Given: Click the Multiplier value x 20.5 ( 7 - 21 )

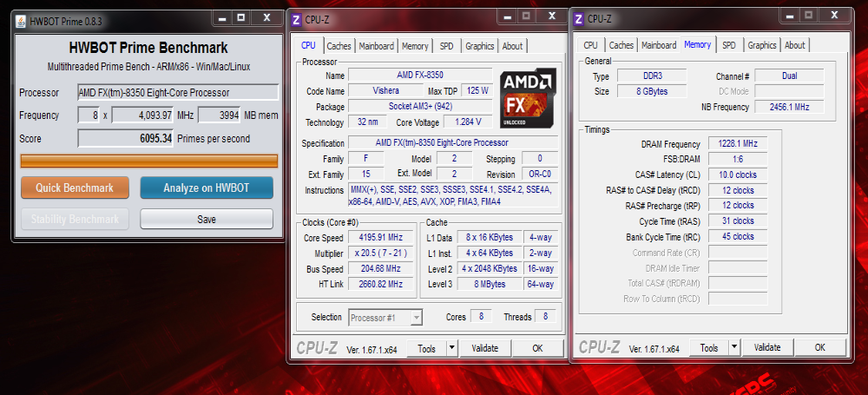Looking at the screenshot, I should pos(381,253).
